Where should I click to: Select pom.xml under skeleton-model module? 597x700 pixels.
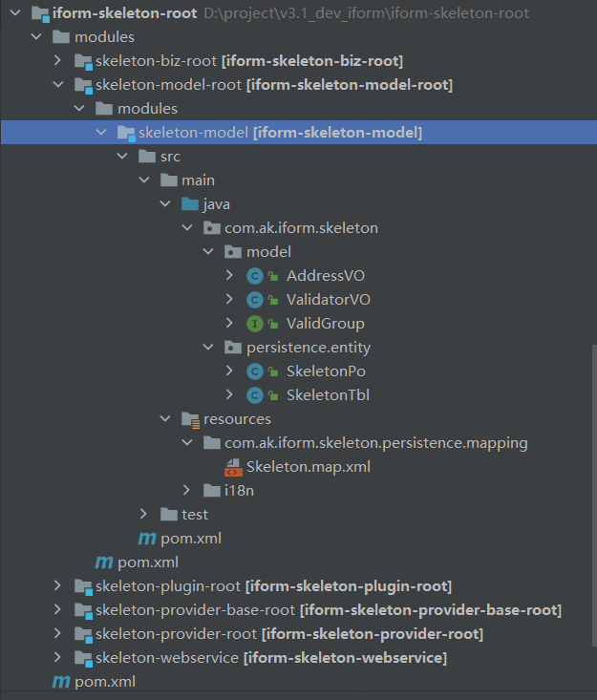pyautogui.click(x=191, y=539)
